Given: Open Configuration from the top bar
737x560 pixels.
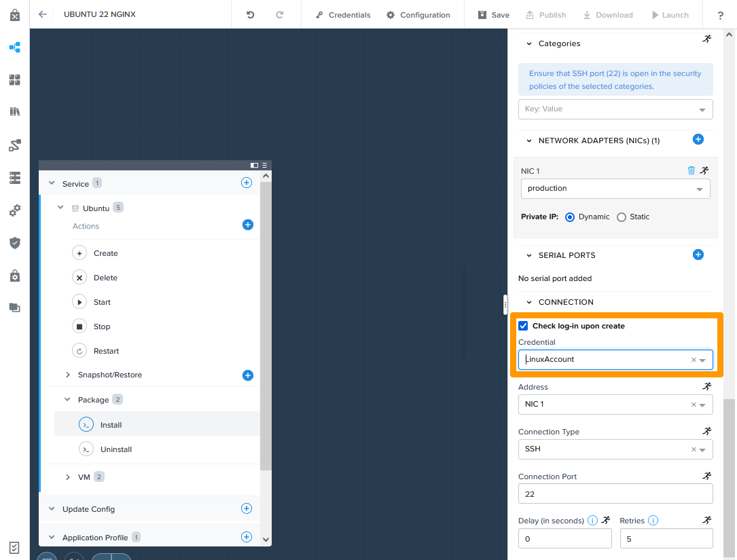Looking at the screenshot, I should tap(418, 15).
